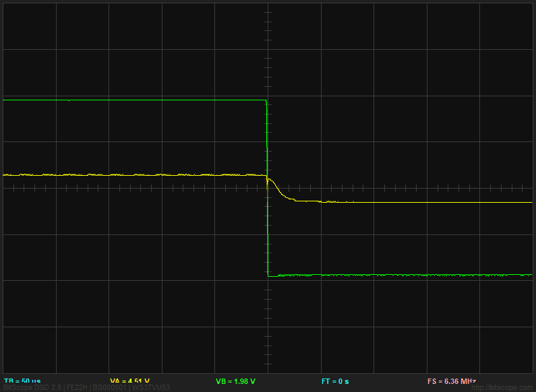The width and height of the screenshot is (536, 392).
Task: Click the FT = 0 s readout
Action: click(x=335, y=381)
